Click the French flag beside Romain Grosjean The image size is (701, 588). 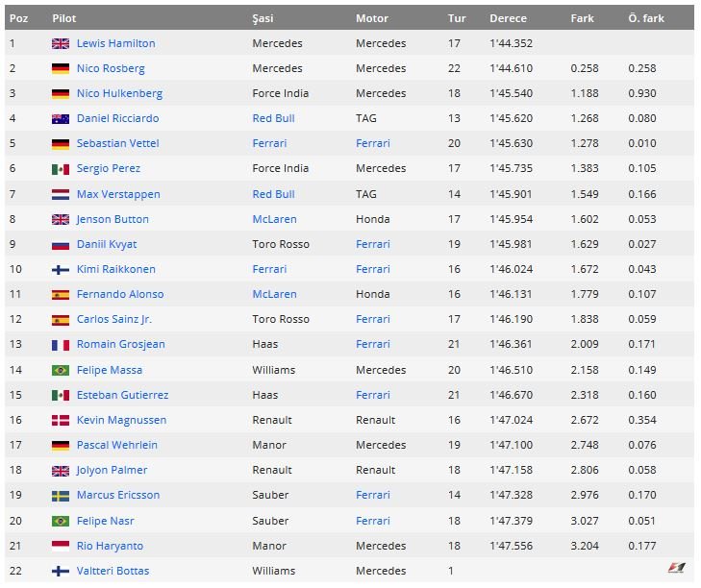tap(61, 345)
